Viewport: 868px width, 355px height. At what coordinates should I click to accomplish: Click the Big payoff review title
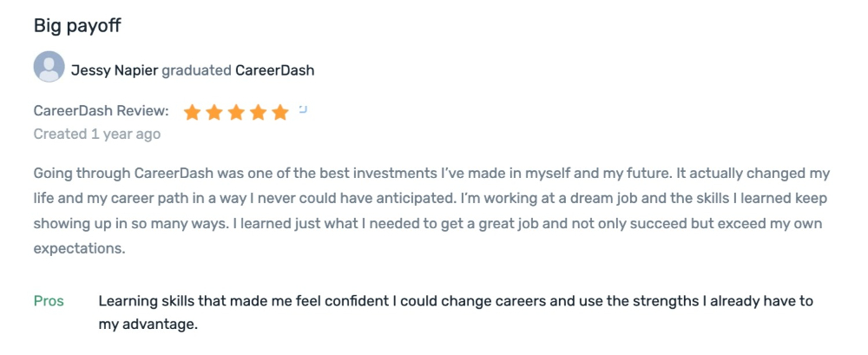(x=77, y=25)
